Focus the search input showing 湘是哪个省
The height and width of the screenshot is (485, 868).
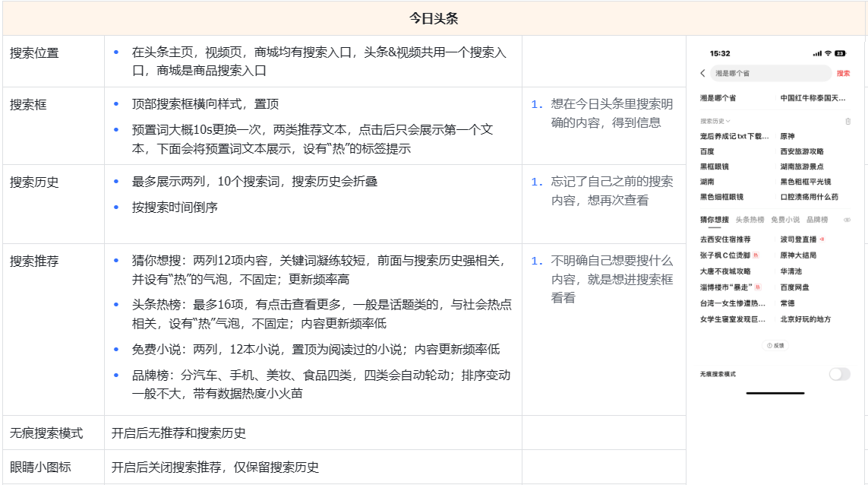pyautogui.click(x=770, y=73)
